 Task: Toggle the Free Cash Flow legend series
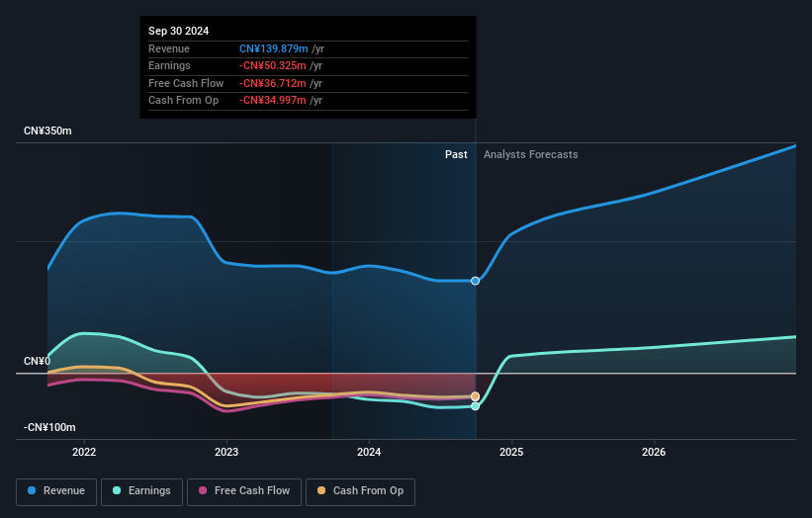(x=244, y=491)
